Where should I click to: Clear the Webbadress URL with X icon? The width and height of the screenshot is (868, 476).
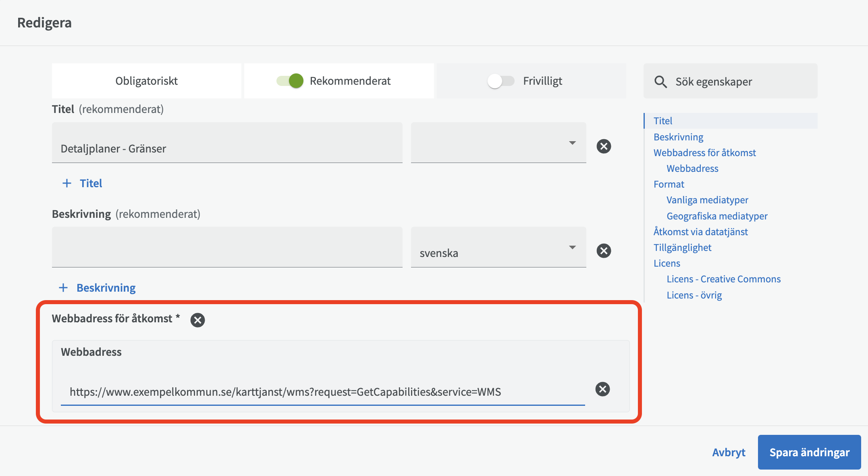click(602, 389)
